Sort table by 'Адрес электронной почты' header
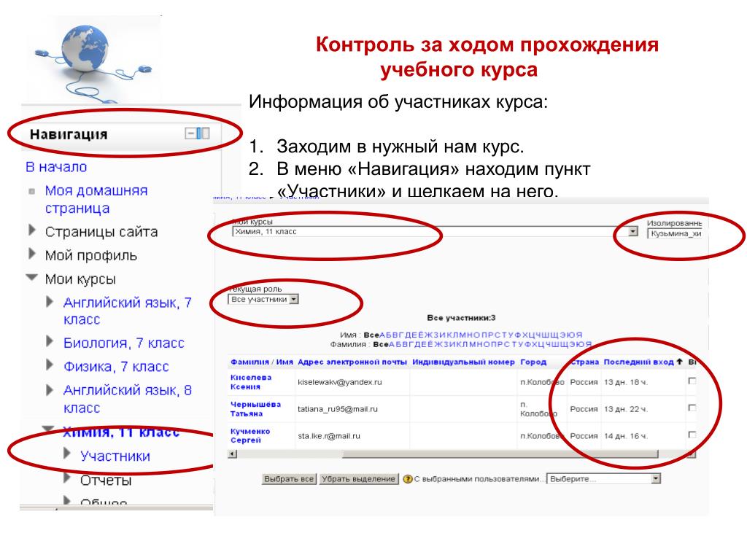 352,362
